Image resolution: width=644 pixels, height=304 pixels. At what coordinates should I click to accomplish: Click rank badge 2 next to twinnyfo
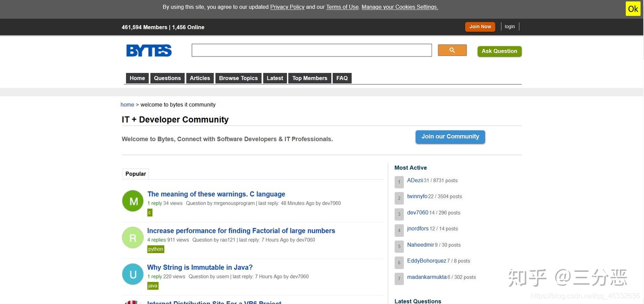399,198
